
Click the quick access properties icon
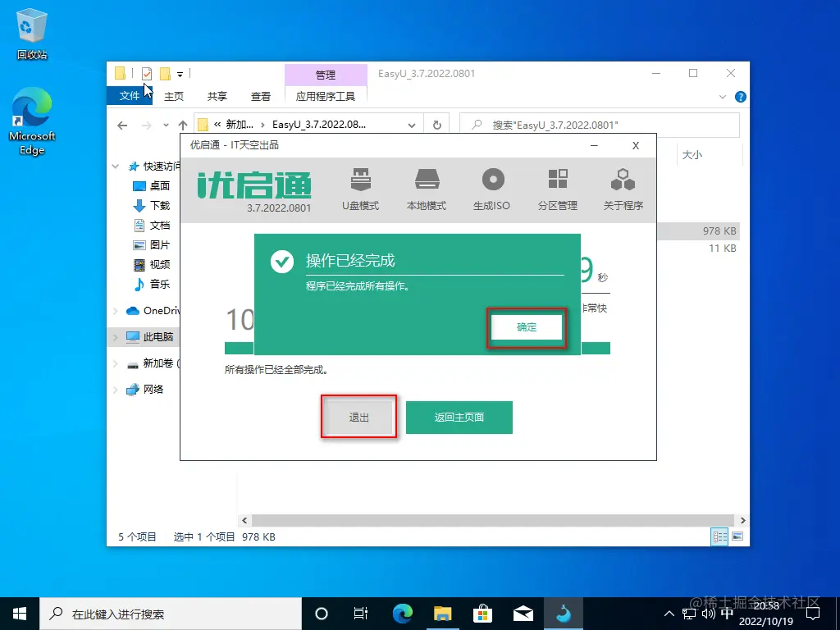pos(147,73)
